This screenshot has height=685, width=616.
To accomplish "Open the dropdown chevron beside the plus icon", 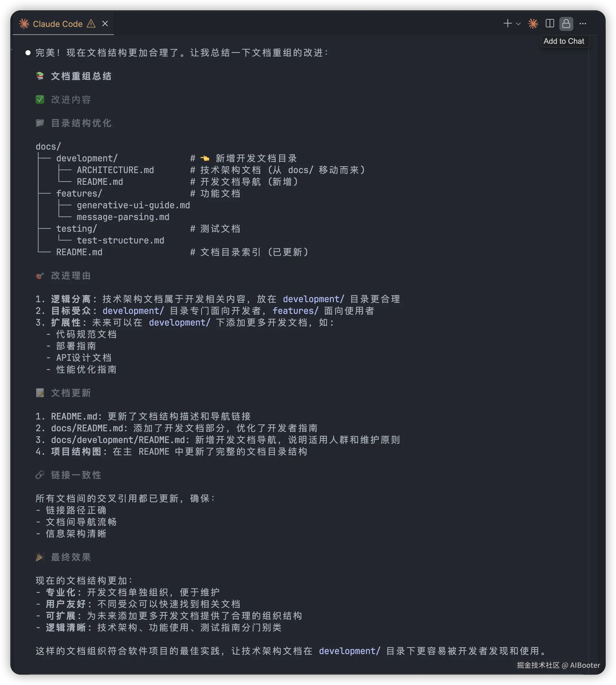I will coord(518,24).
